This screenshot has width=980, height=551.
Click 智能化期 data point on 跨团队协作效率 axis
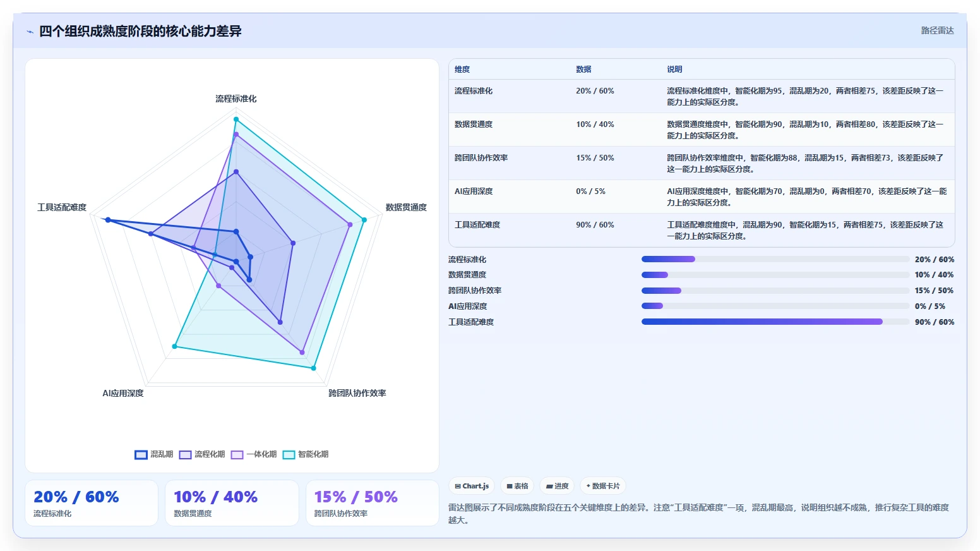click(313, 368)
